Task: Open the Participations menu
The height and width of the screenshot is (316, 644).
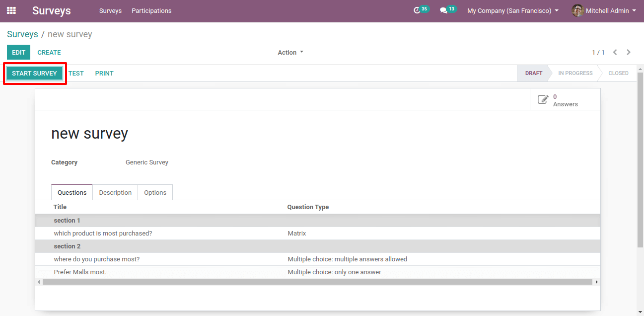Action: (x=151, y=10)
